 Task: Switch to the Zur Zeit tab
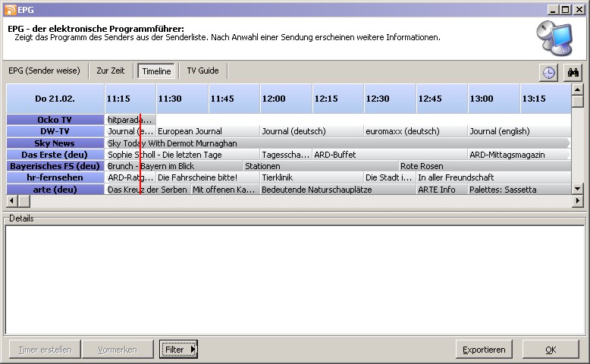[x=111, y=71]
